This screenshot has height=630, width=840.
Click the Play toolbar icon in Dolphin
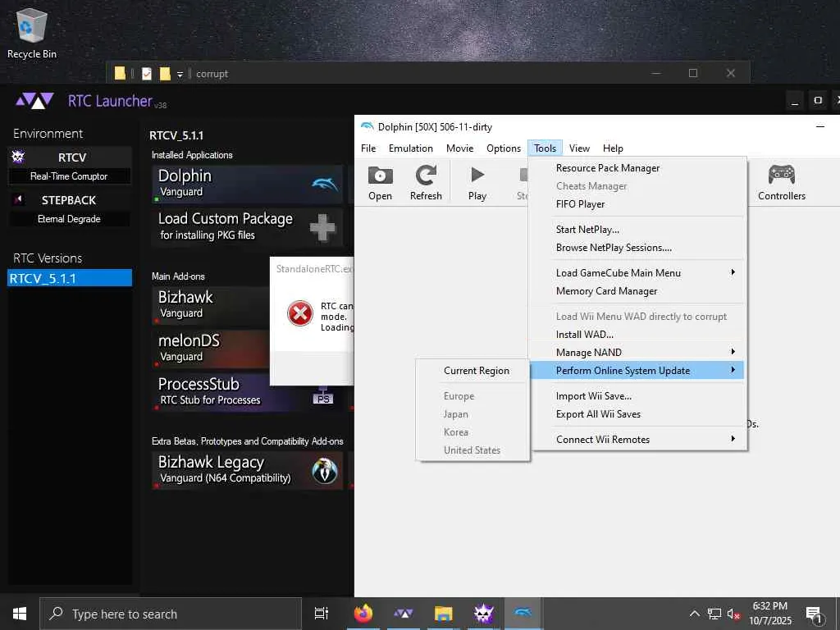tap(477, 176)
